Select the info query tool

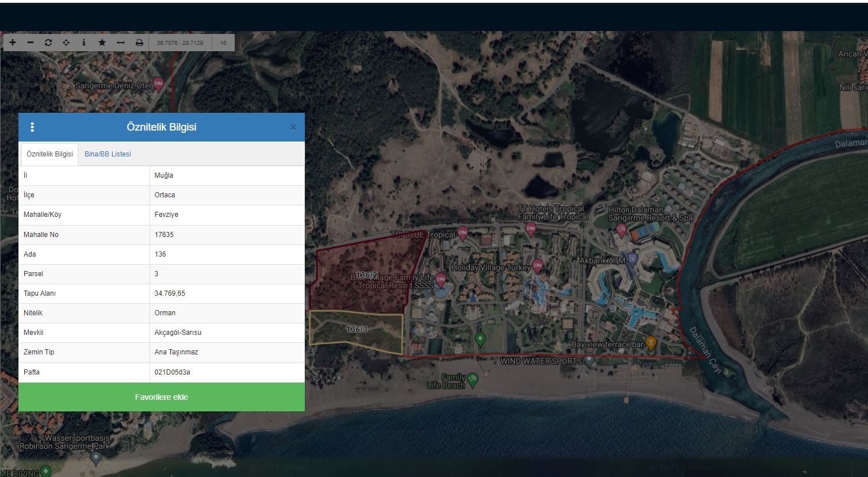[84, 43]
